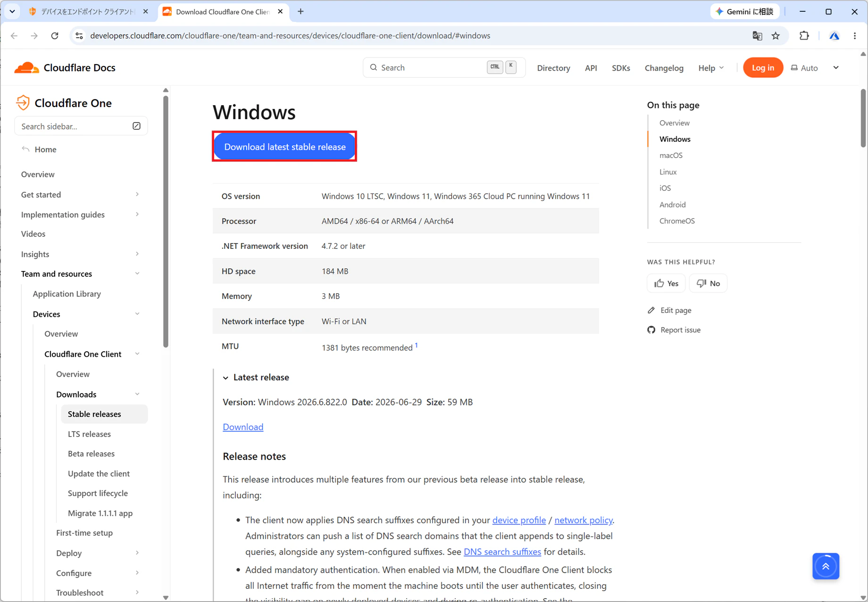Image resolution: width=868 pixels, height=602 pixels.
Task: Open the Help dropdown menu
Action: 711,68
